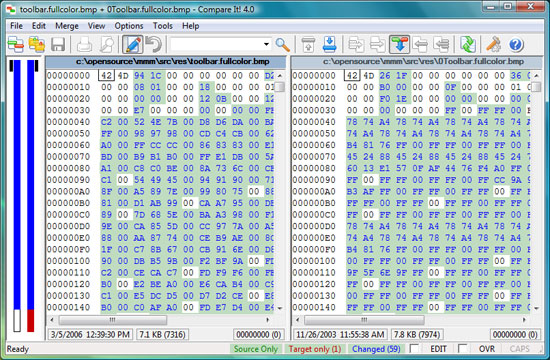The image size is (550, 360).
Task: Click left pane horizontal scrollbar thumb
Action: tap(113, 320)
